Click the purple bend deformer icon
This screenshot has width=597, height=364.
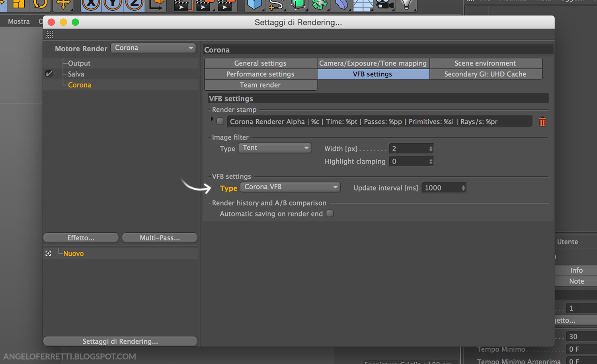[341, 4]
